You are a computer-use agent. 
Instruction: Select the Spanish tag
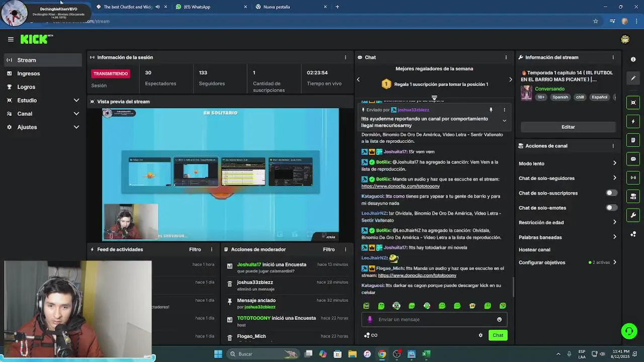pyautogui.click(x=560, y=98)
